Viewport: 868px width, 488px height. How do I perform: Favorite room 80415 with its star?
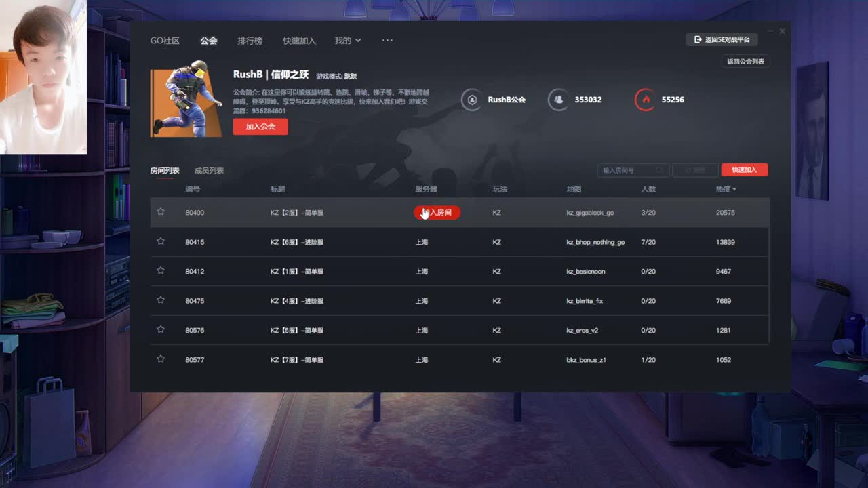coord(161,241)
